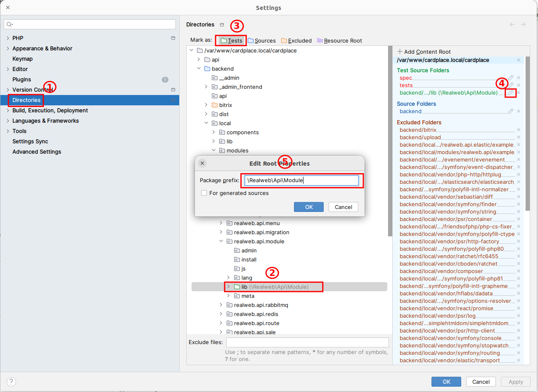
Task: Remove the spec test source folder
Action: tap(519, 78)
